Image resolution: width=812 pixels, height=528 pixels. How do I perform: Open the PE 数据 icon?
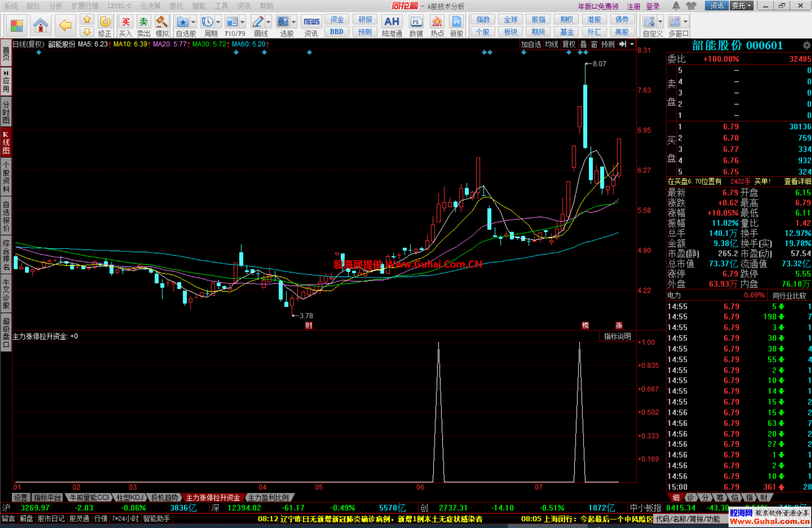pos(416,26)
